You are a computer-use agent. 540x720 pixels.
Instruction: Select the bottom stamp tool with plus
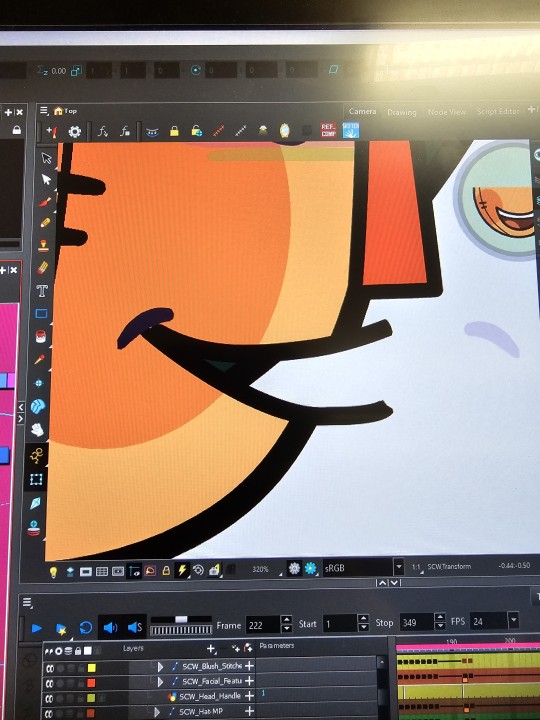point(34,529)
